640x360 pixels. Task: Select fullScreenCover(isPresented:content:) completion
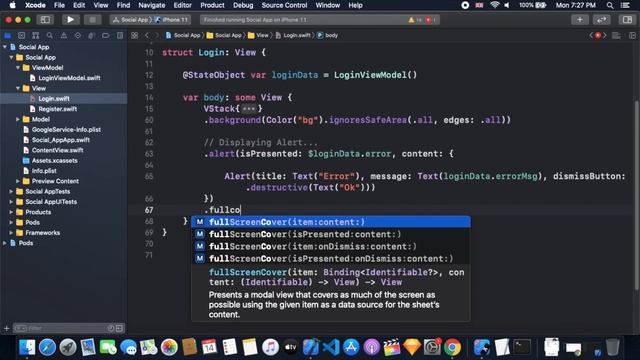[331, 234]
